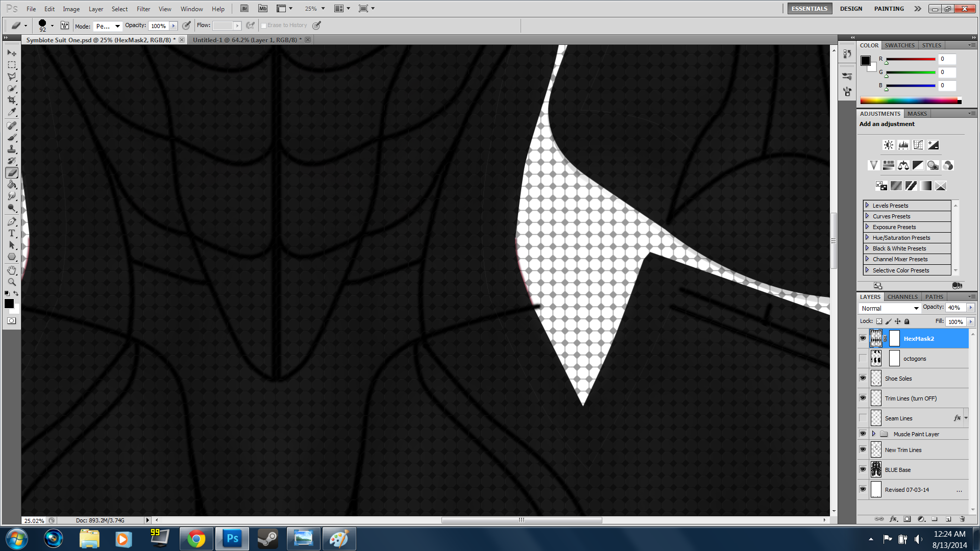Select the Zoom tool in toolbox

[x=12, y=282]
